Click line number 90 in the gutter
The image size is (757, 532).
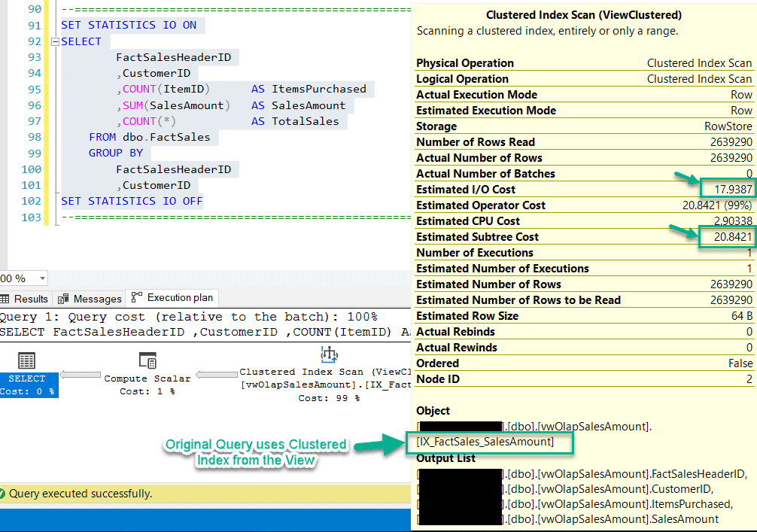[35, 9]
